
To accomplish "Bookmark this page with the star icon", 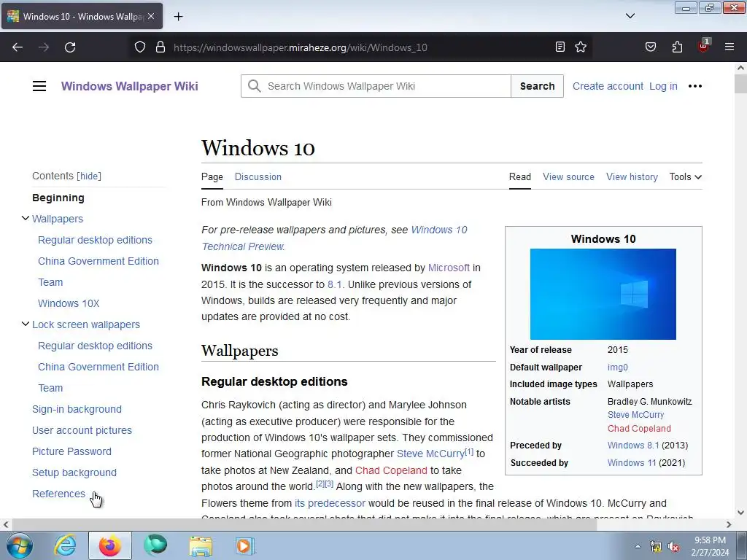I will pos(580,47).
